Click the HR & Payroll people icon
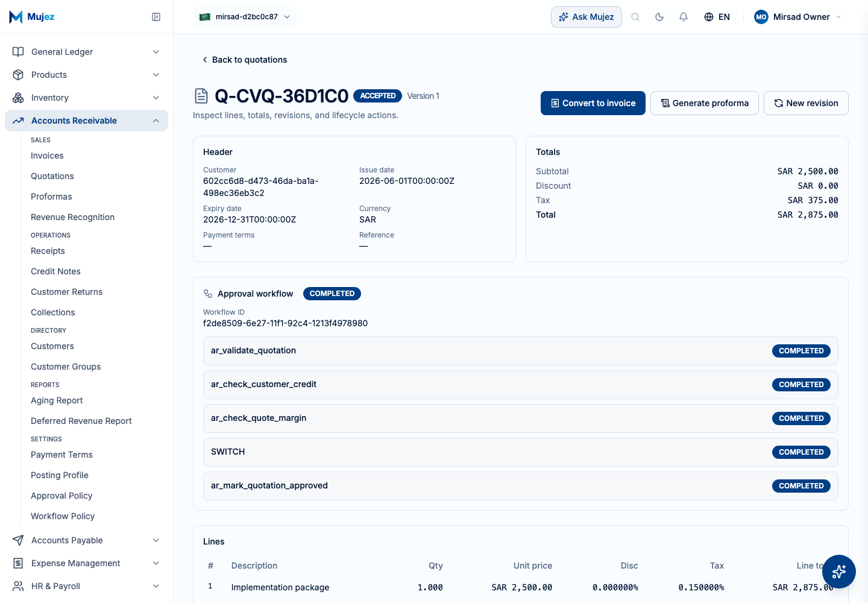Image resolution: width=868 pixels, height=603 pixels. click(18, 586)
